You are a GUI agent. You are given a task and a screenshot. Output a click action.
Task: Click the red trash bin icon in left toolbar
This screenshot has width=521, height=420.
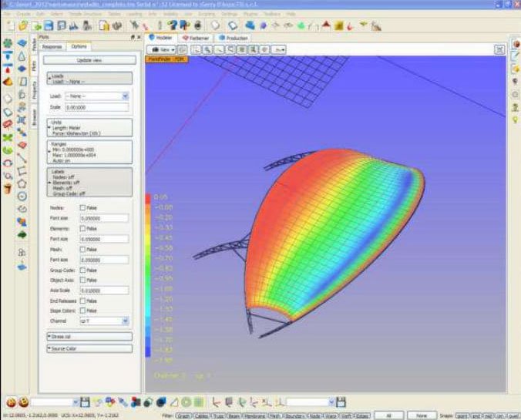(8, 188)
